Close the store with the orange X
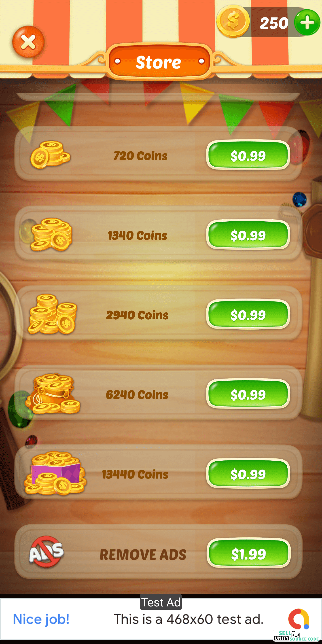 [28, 42]
